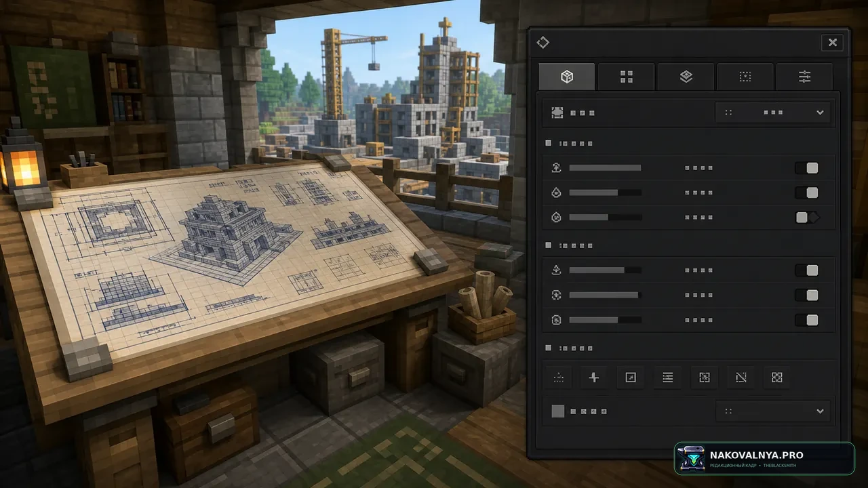Image resolution: width=868 pixels, height=488 pixels.
Task: Adjust the slider beside the plain droplet icon
Action: pyautogui.click(x=606, y=192)
